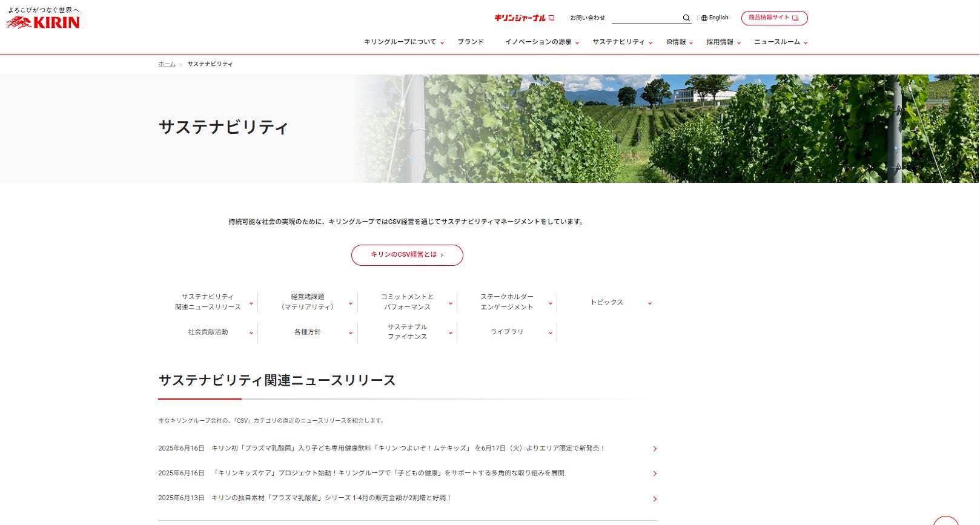
Task: Expand the IR情報 menu
Action: coord(680,42)
